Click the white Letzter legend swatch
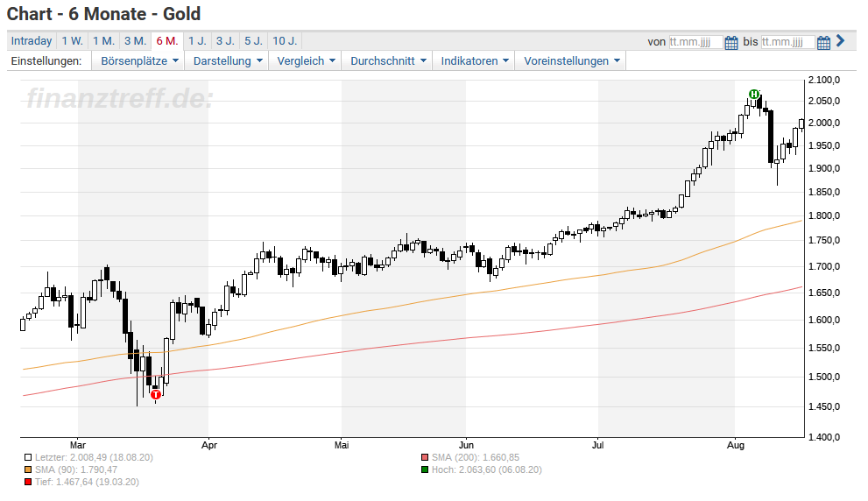This screenshot has width=868, height=501. click(x=28, y=458)
